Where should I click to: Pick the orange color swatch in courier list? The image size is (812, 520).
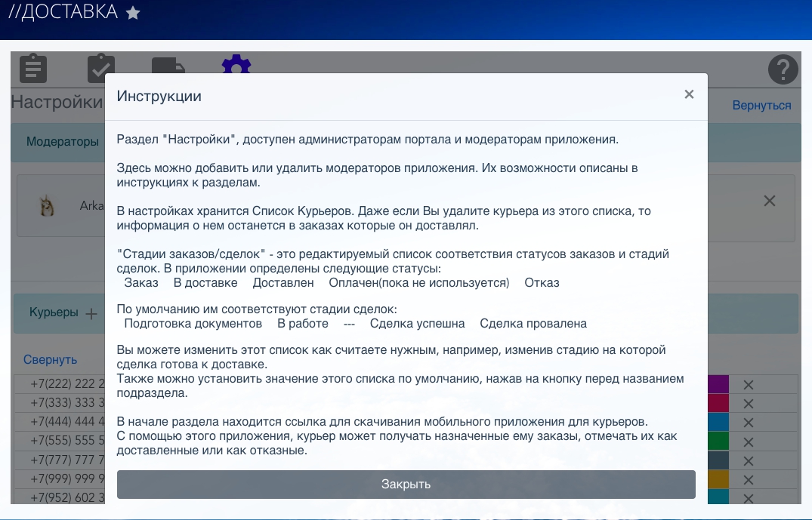718,479
